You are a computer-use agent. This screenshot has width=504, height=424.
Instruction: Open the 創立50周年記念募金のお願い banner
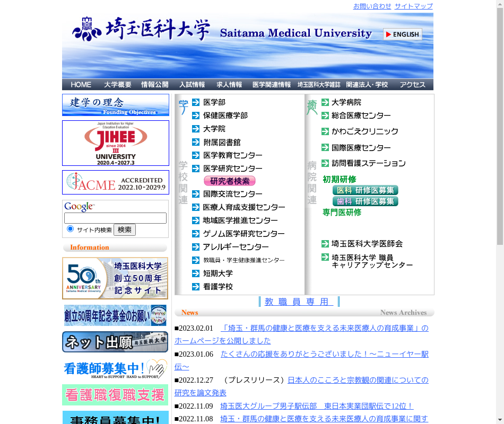115,315
